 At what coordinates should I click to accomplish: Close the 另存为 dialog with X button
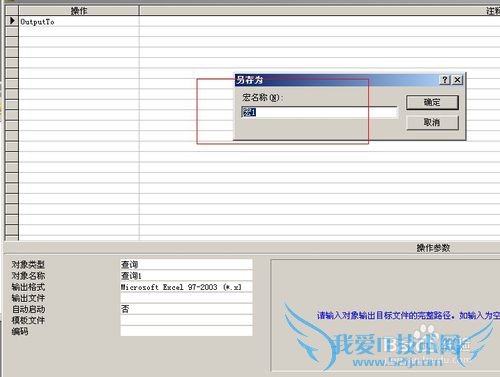tap(457, 80)
